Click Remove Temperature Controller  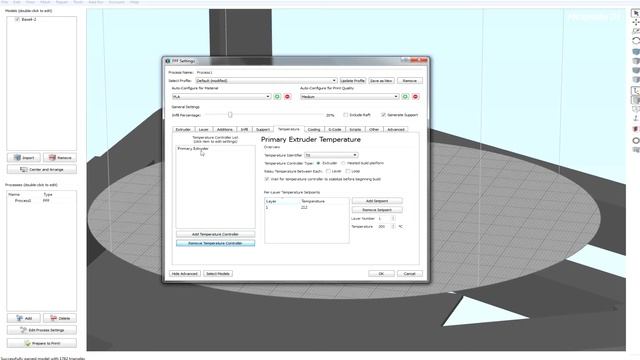215,243
